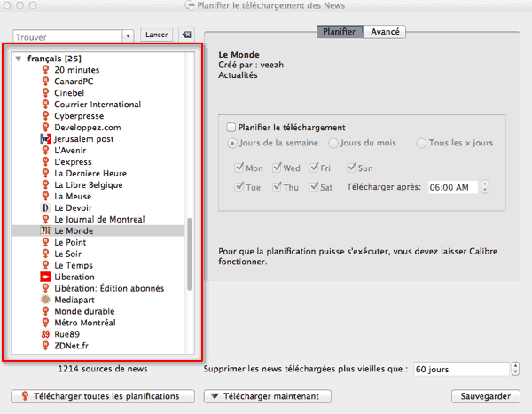Select Tous les x jours radio button
The height and width of the screenshot is (414, 532).
tap(421, 144)
